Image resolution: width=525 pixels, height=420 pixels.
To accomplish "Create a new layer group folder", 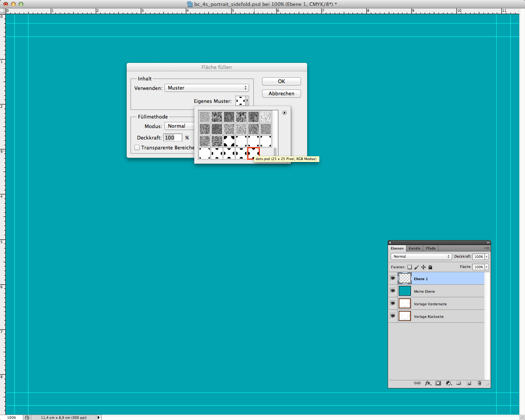I will tap(459, 383).
